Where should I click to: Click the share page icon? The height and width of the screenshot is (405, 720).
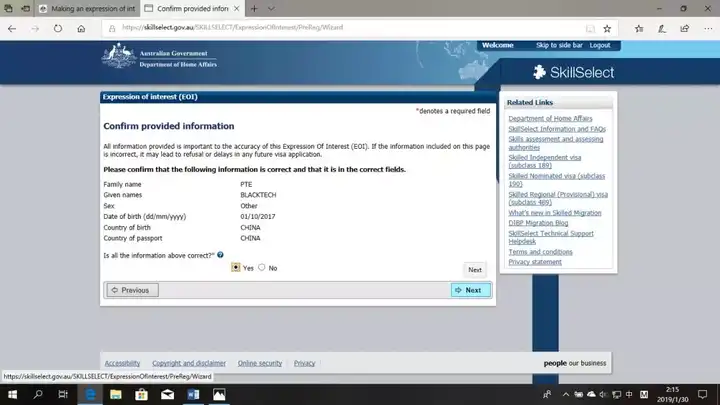click(685, 28)
